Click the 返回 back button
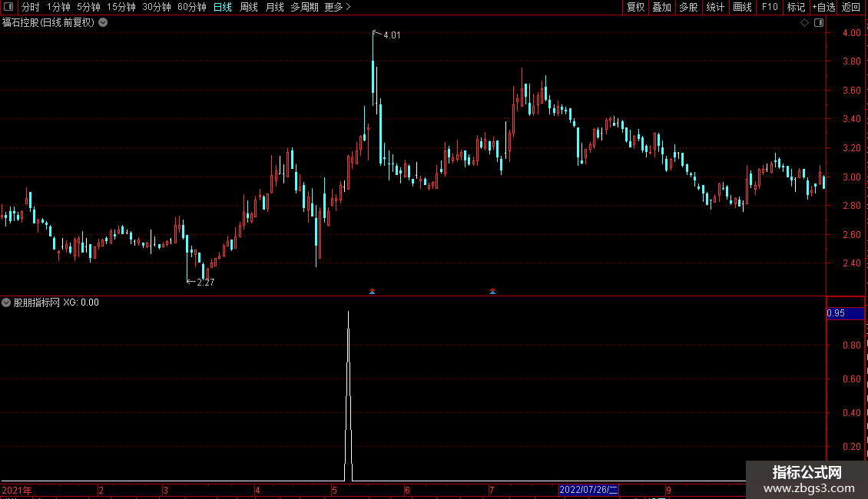 pos(851,7)
